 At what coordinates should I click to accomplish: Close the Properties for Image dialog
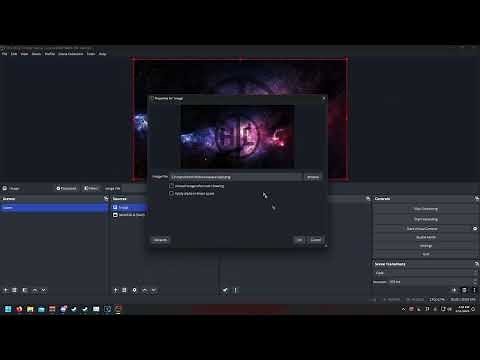[x=324, y=98]
